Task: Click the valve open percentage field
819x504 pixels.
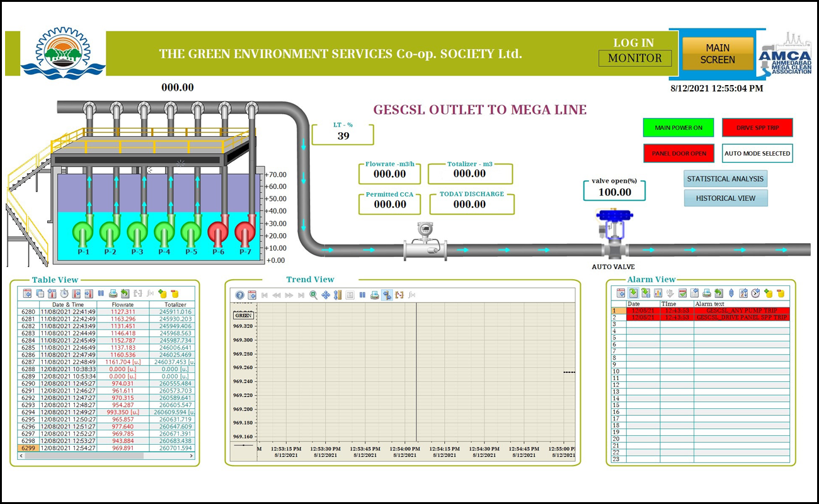Action: 614,192
